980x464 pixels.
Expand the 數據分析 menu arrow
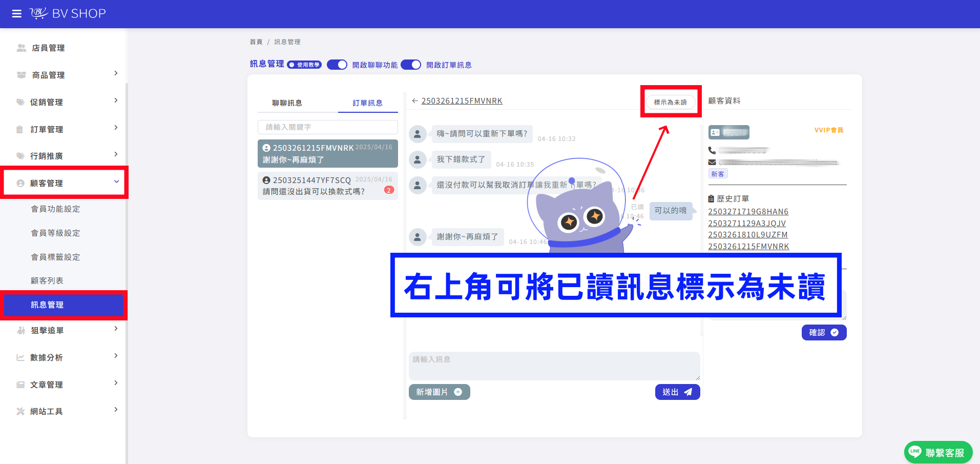coord(116,356)
